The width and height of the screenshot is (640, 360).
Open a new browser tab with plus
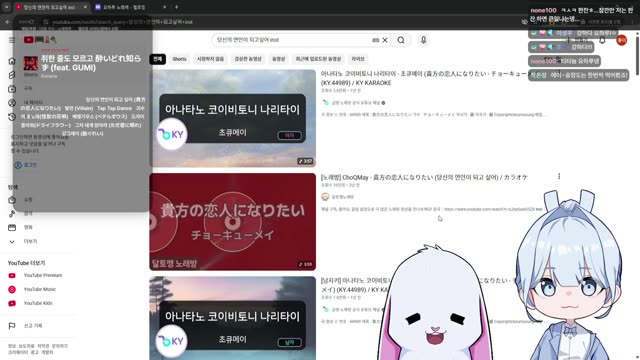click(x=176, y=7)
